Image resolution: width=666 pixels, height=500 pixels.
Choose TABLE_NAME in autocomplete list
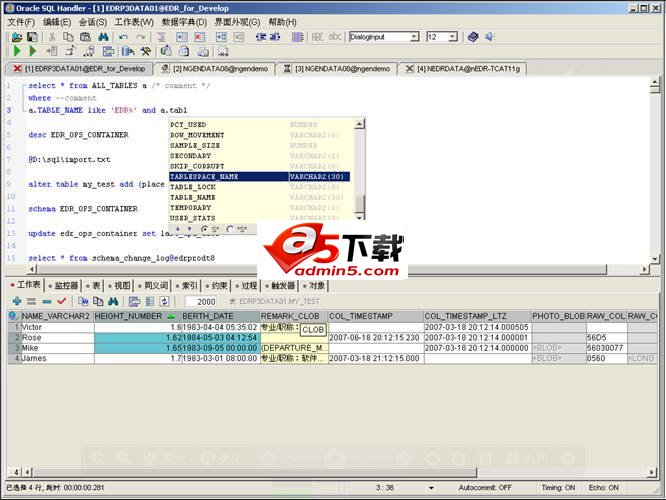(260, 197)
